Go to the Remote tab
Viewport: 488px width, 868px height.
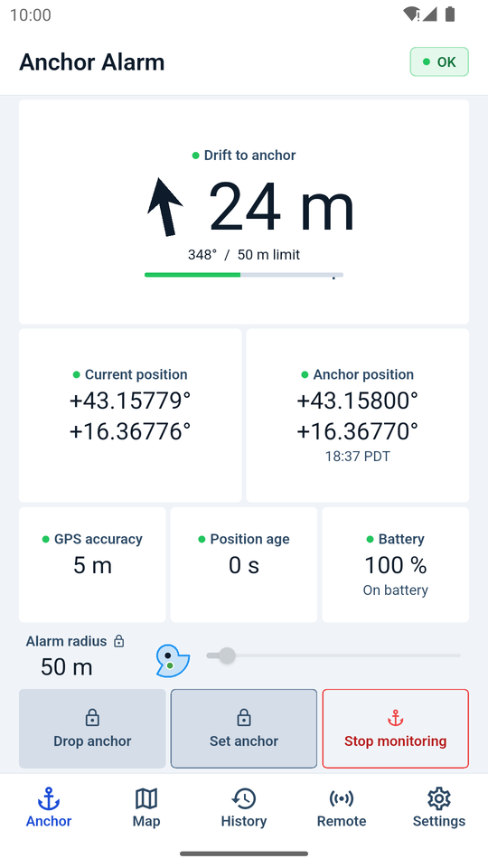(342, 807)
